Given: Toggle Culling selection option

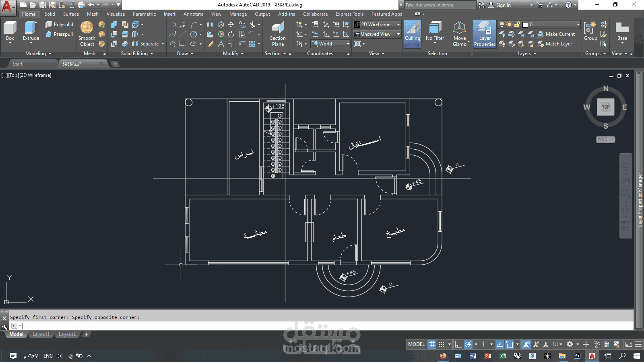Looking at the screenshot, I should (x=412, y=34).
